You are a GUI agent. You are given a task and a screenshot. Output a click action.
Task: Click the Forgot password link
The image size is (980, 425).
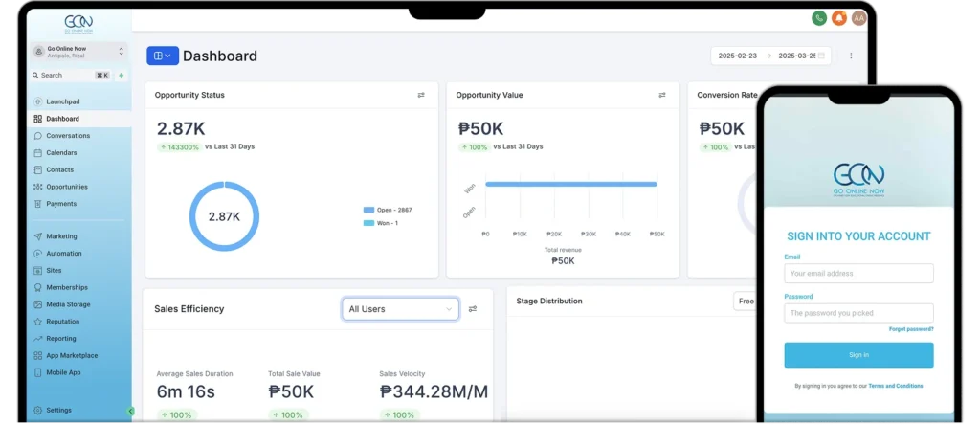[910, 329]
